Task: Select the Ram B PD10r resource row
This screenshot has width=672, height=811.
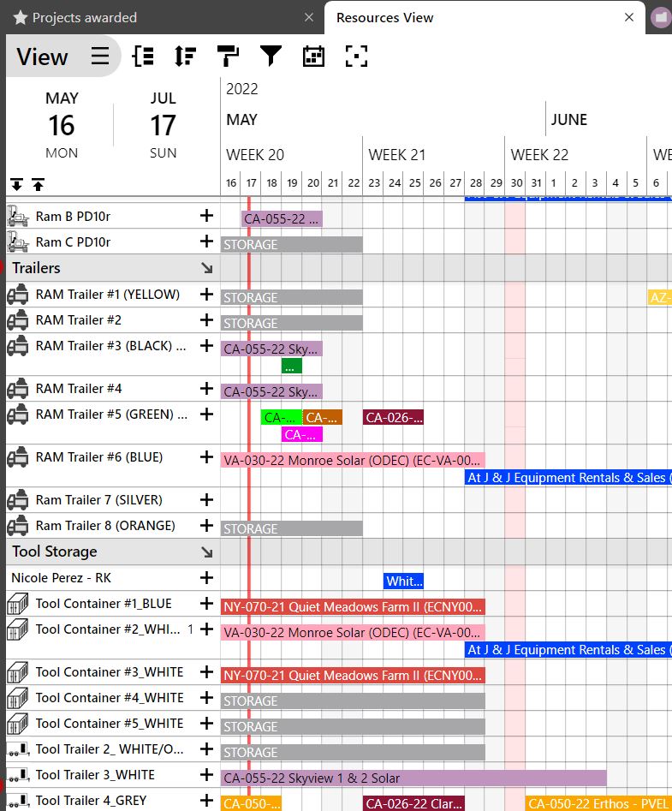Action: point(113,216)
